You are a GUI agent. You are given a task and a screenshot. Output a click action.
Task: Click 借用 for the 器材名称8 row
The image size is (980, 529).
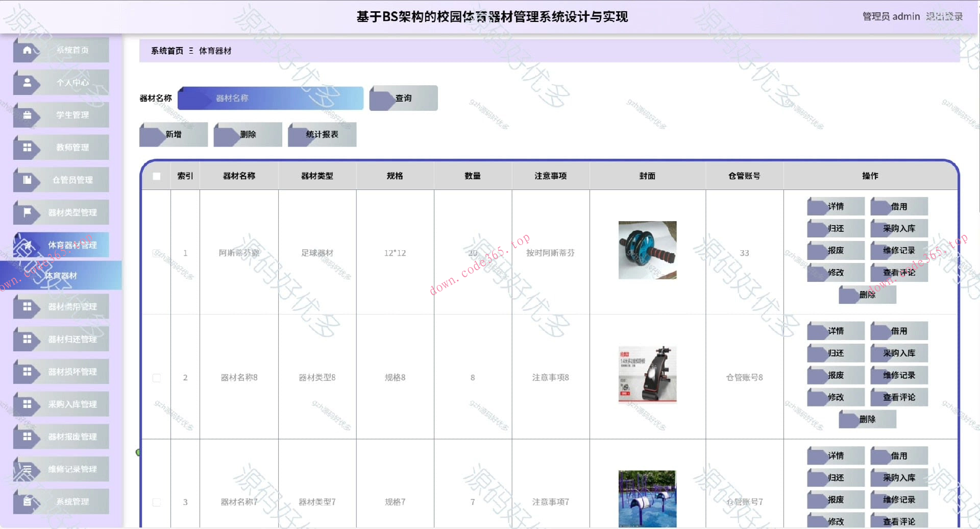pos(899,331)
